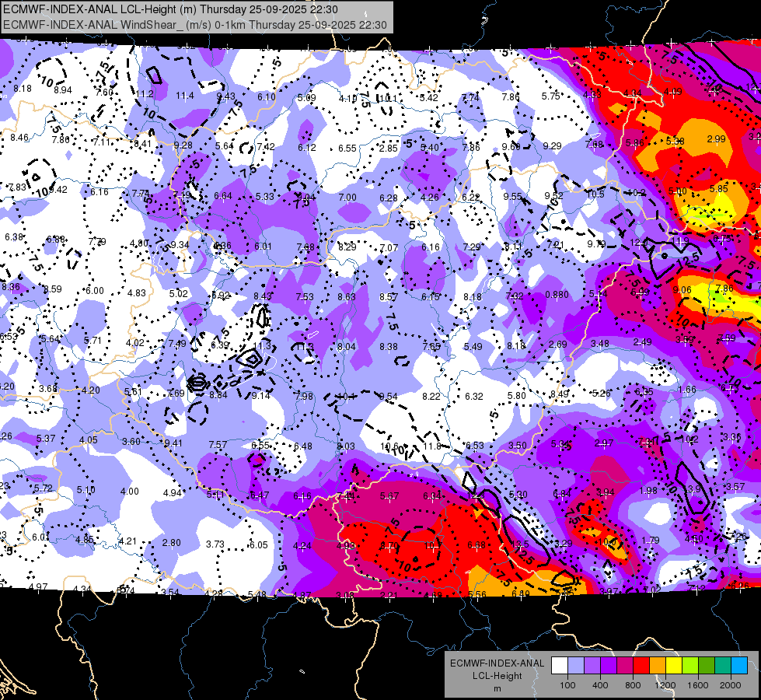Click the WindShear 0-1km header title line
The width and height of the screenshot is (761, 700).
tap(195, 25)
